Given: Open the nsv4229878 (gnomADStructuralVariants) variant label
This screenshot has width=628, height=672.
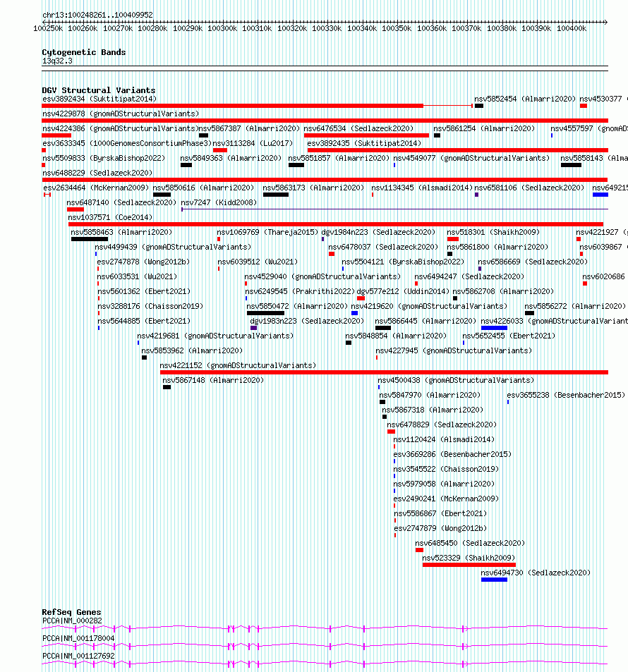Looking at the screenshot, I should click(x=121, y=114).
